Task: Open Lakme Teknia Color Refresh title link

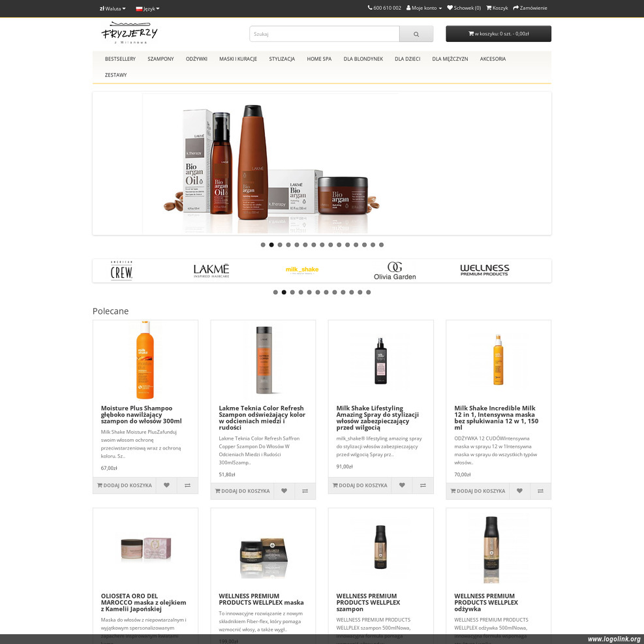Action: [x=262, y=418]
